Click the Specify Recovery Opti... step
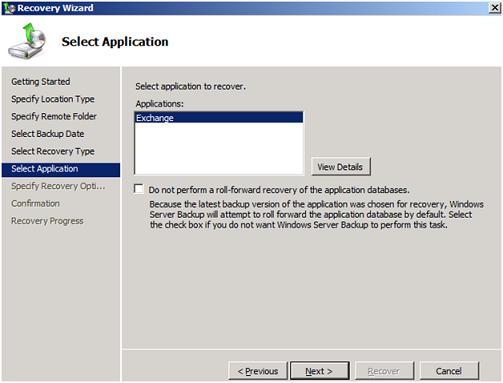Viewport: 503px width, 383px height. coord(58,186)
